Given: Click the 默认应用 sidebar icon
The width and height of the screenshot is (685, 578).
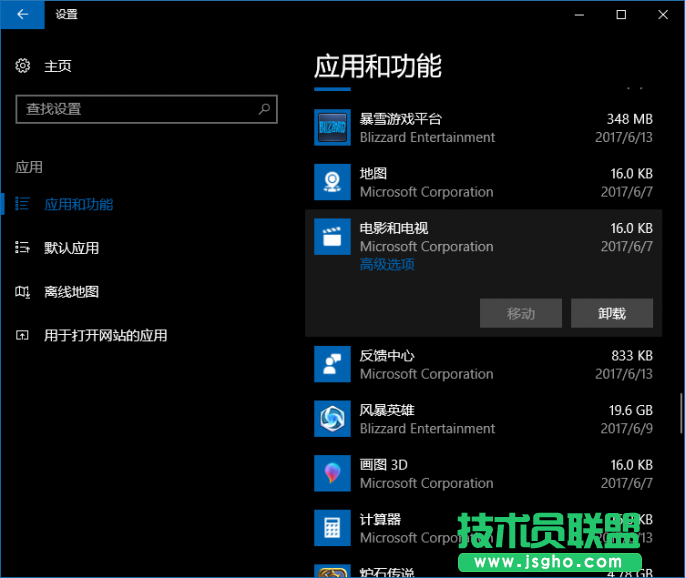Looking at the screenshot, I should click(22, 248).
